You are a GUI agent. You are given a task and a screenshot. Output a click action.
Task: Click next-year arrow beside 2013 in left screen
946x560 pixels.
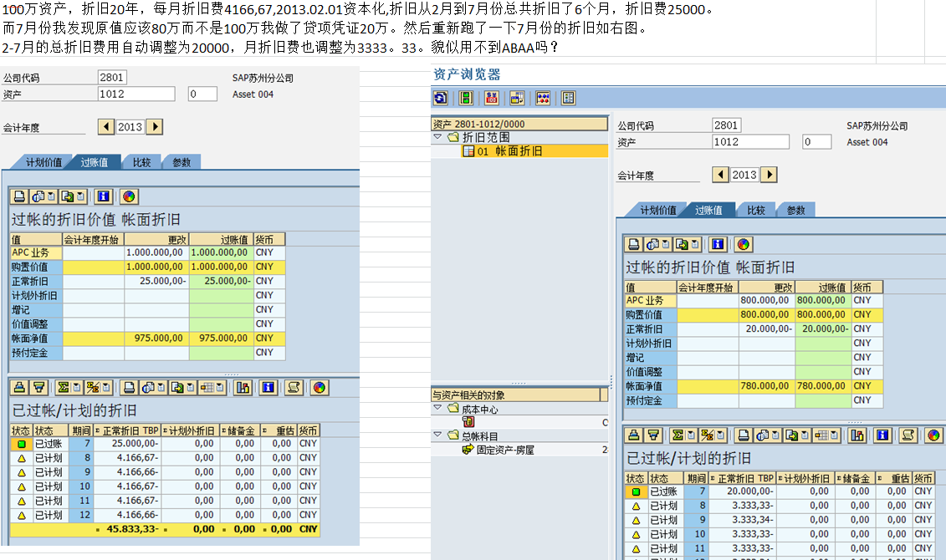tap(155, 126)
